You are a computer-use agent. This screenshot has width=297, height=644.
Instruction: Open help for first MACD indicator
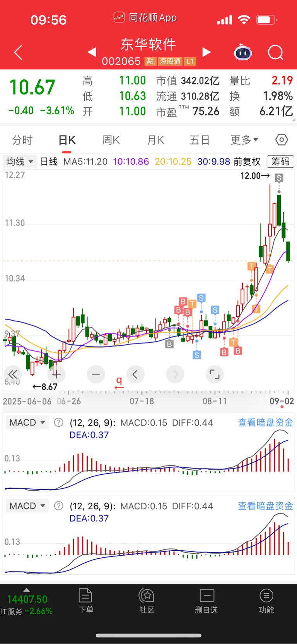tap(58, 422)
